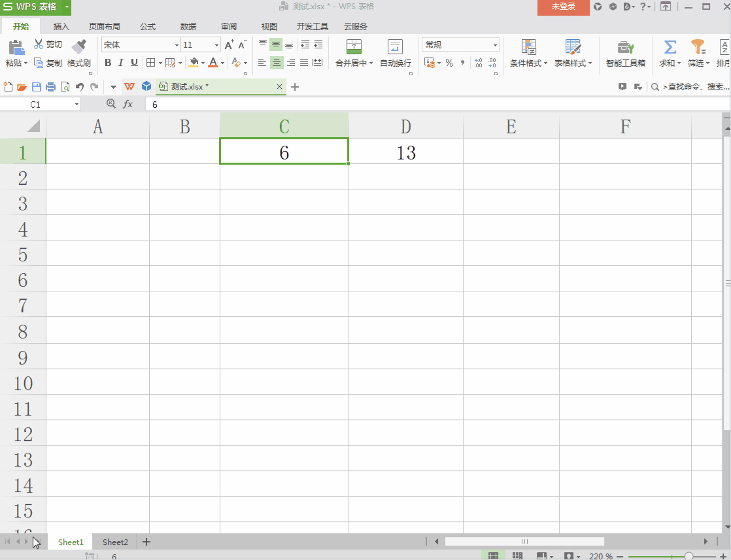This screenshot has height=560, width=731.
Task: Open the 公式 ribbon tab
Action: (148, 27)
